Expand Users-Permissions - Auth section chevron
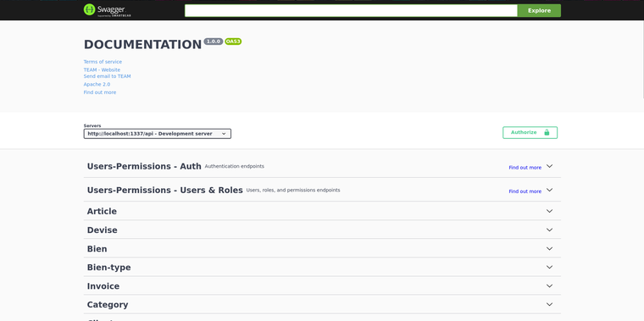The image size is (644, 321). pos(550,166)
